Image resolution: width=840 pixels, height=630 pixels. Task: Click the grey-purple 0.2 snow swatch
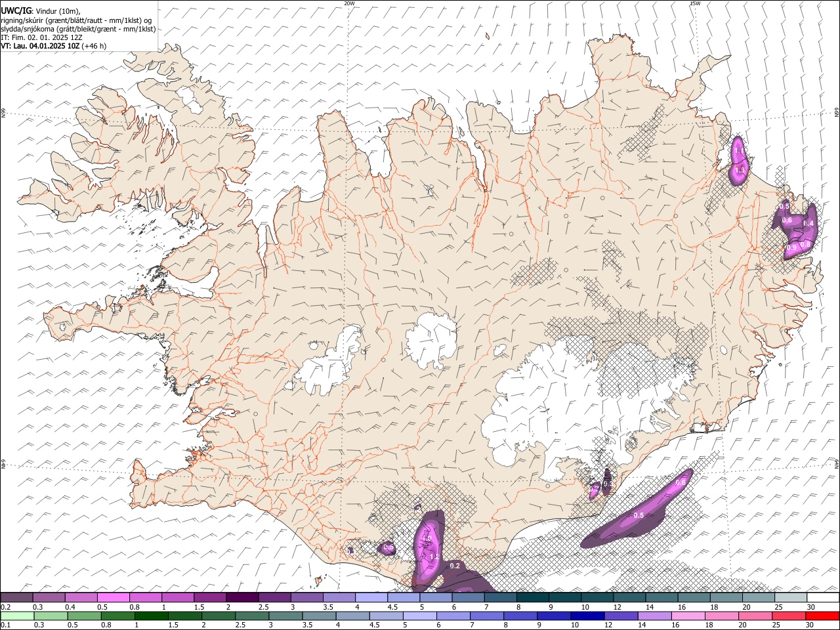point(17,598)
